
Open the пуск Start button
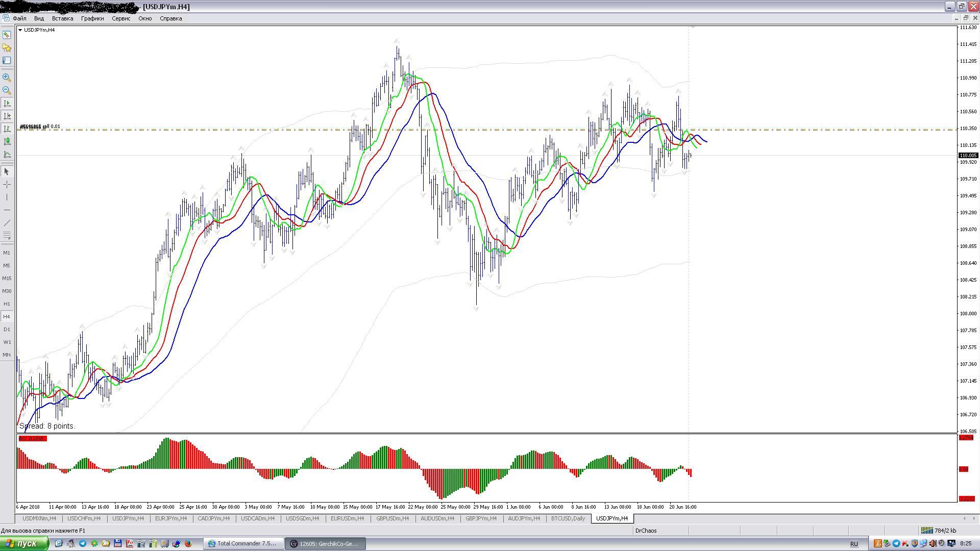click(24, 543)
